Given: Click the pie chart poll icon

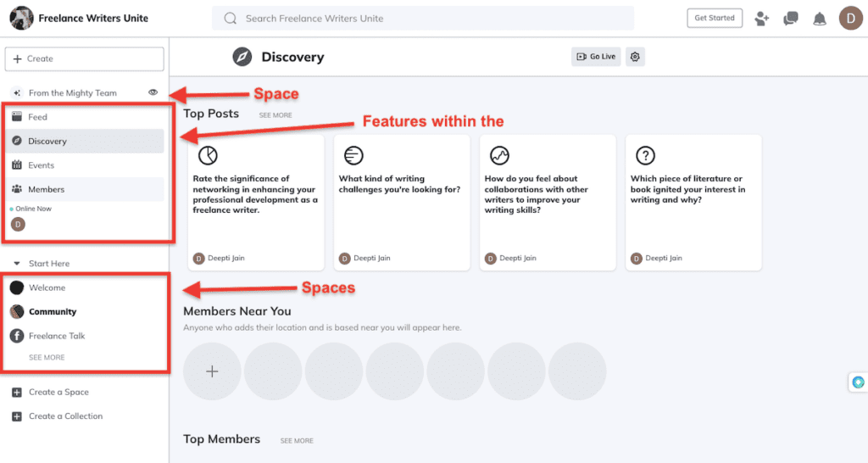Looking at the screenshot, I should (x=208, y=155).
